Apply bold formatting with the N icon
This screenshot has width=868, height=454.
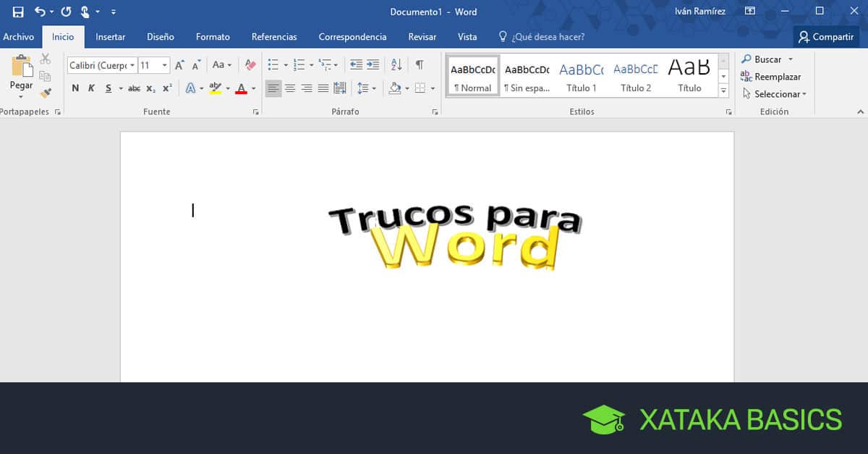76,88
